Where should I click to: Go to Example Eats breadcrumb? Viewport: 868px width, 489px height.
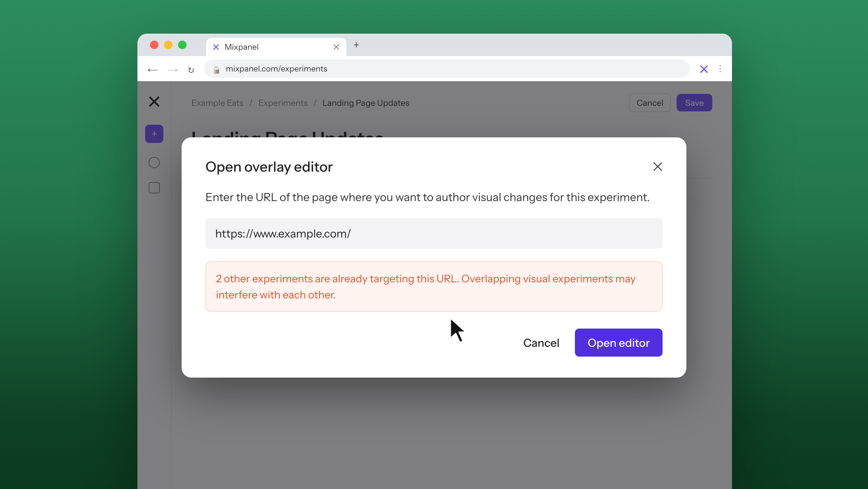[217, 103]
